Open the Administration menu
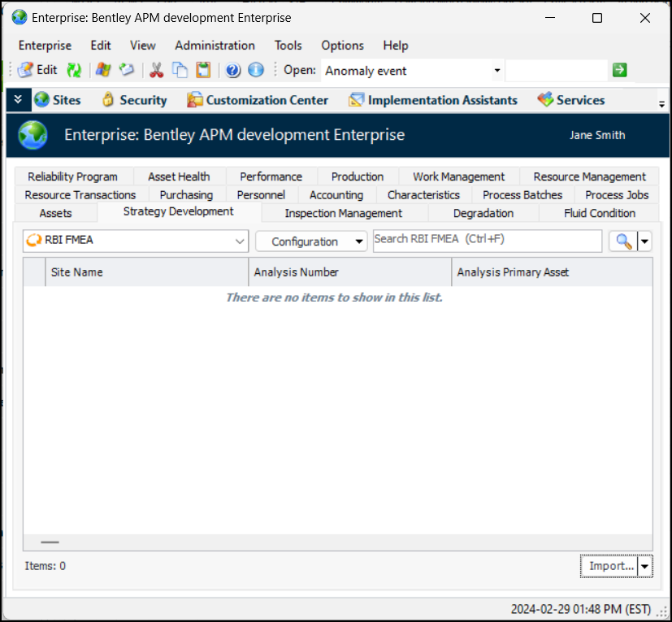Screen dimensions: 672x622 point(215,46)
